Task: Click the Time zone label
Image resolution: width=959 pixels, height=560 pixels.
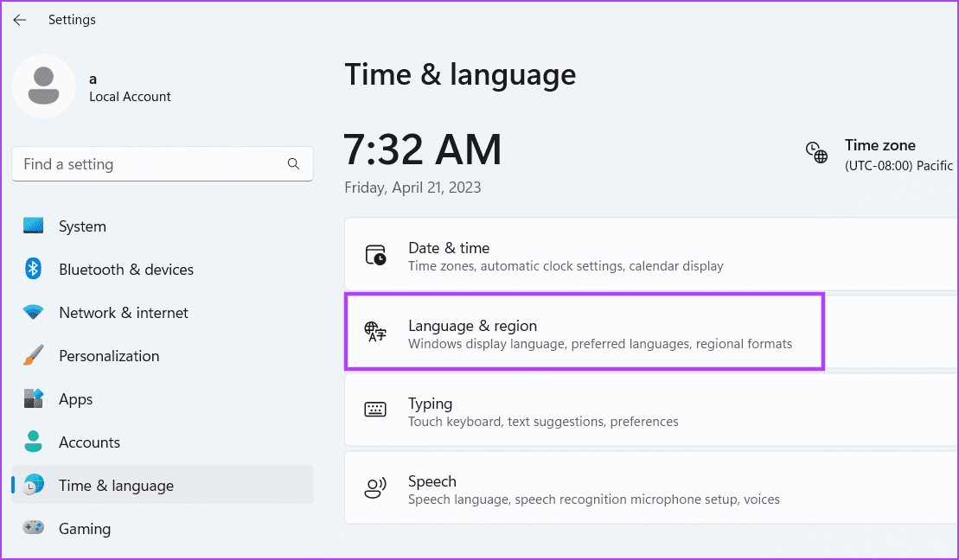Action: coord(880,145)
